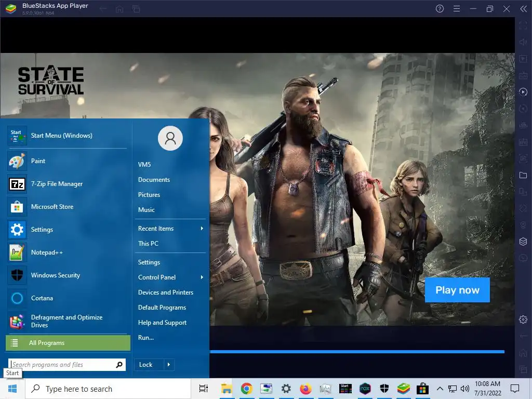Open File Explorer from the taskbar
This screenshot has width=532, height=399.
point(227,389)
